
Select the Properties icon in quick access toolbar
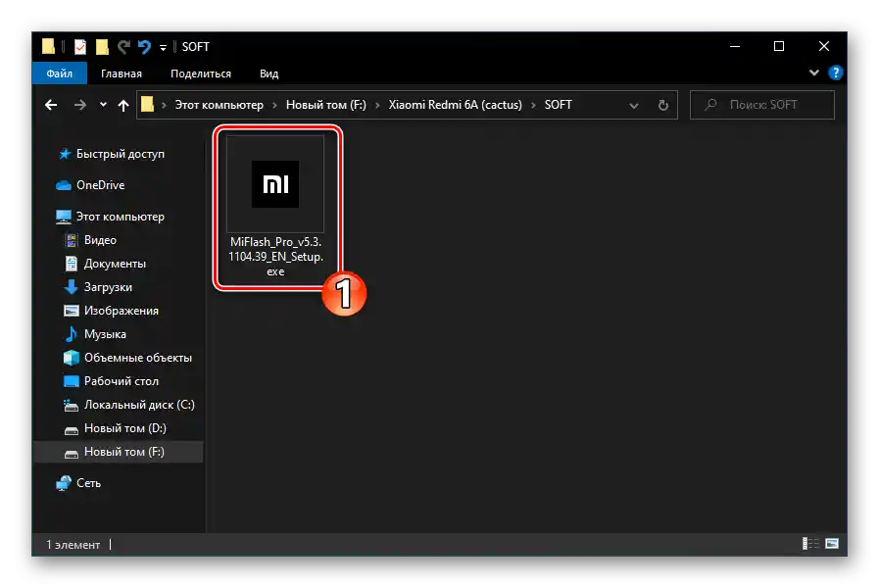coord(79,46)
